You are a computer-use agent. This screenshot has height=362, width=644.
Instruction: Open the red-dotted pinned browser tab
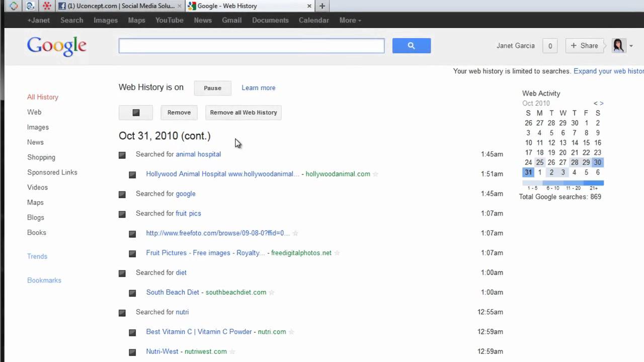[47, 6]
